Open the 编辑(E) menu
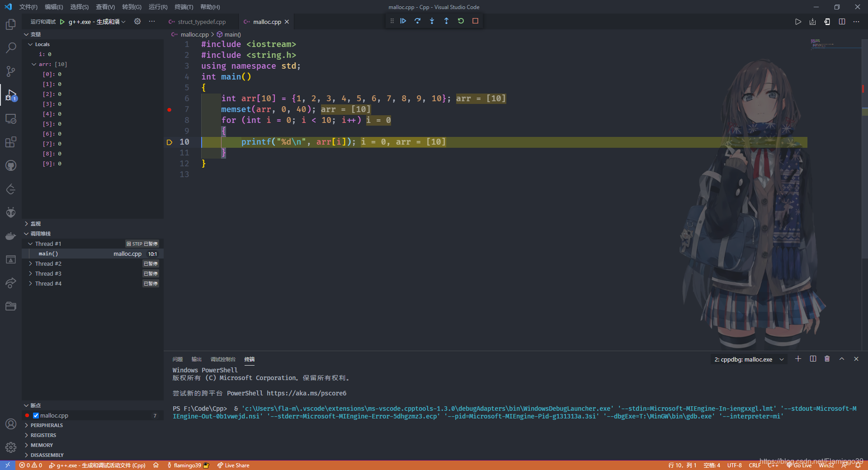This screenshot has width=868, height=470. pyautogui.click(x=54, y=7)
